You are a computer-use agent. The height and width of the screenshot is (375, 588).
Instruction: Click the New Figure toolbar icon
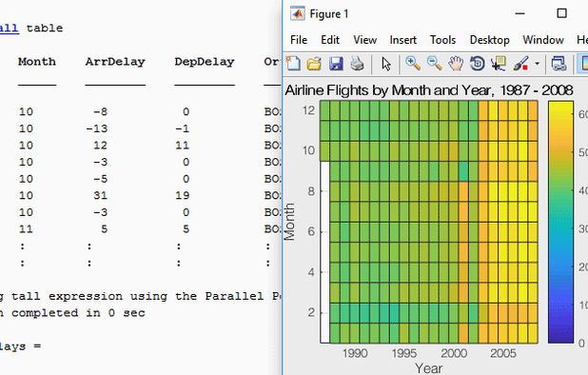click(293, 64)
